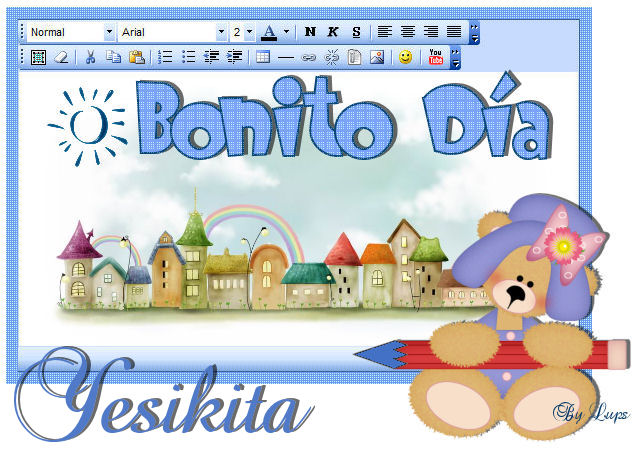Justify the text alignment

pyautogui.click(x=454, y=32)
